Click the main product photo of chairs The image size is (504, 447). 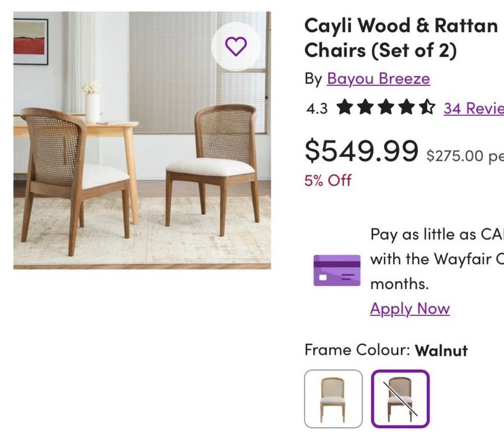(x=142, y=158)
